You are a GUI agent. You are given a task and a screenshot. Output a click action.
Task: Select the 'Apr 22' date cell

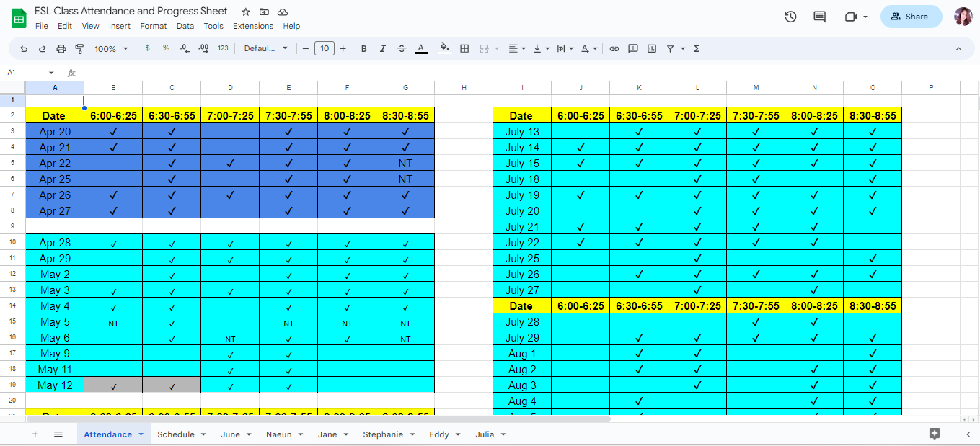pos(55,163)
